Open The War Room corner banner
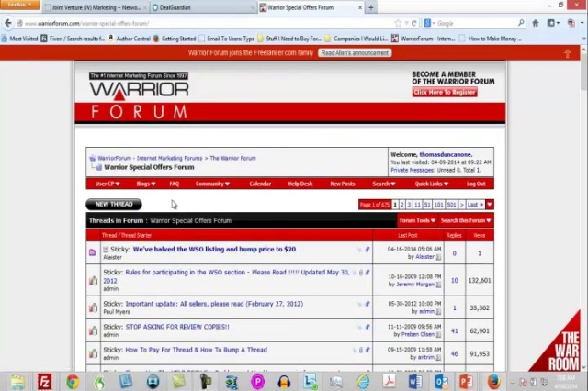The width and height of the screenshot is (588, 391). pyautogui.click(x=555, y=341)
